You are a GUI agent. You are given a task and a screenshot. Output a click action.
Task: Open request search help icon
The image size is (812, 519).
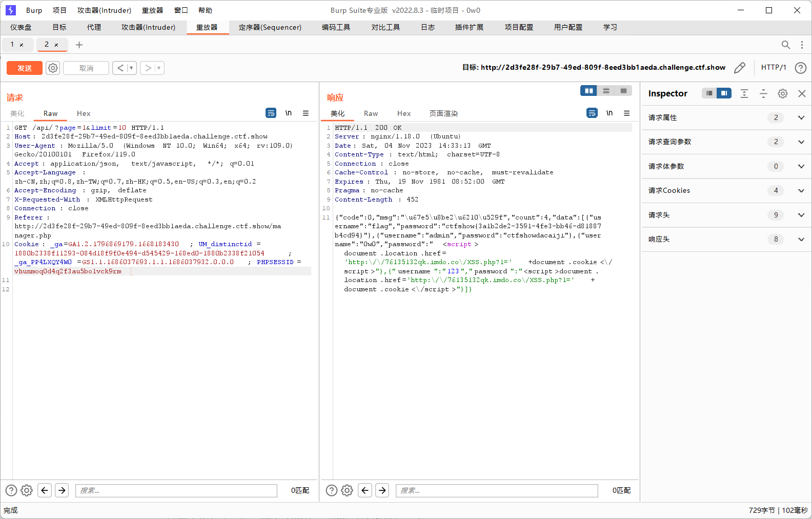[11, 490]
